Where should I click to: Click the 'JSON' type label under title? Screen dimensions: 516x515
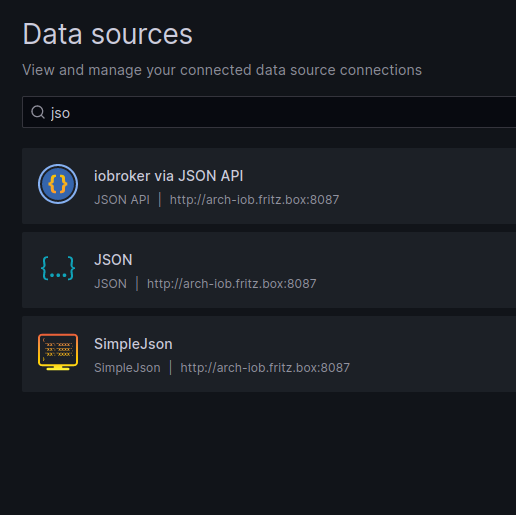110,284
